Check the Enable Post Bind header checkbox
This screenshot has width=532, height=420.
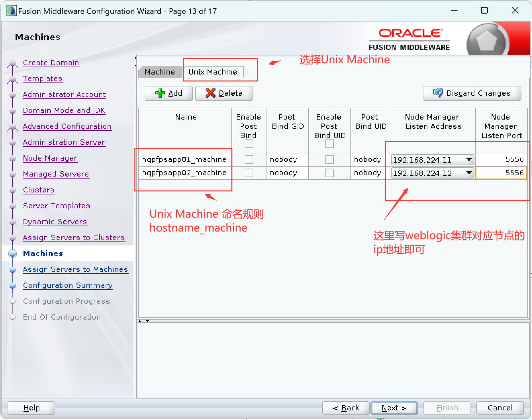click(249, 144)
